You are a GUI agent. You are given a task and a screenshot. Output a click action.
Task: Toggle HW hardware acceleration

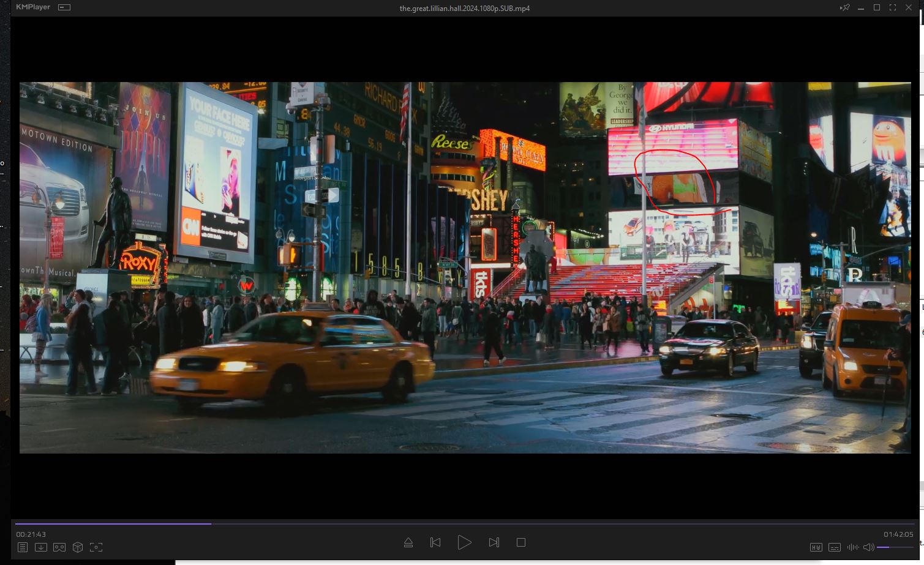[816, 547]
